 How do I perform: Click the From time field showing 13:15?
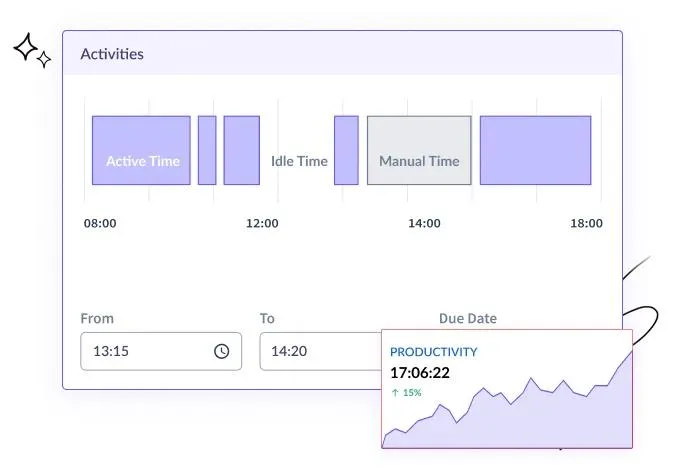(161, 351)
